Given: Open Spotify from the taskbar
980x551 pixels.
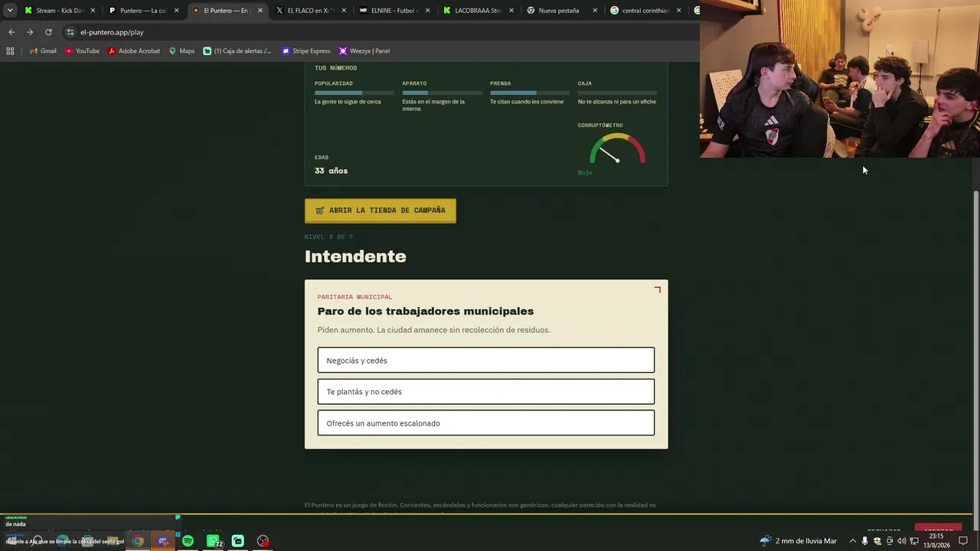Looking at the screenshot, I should point(188,541).
